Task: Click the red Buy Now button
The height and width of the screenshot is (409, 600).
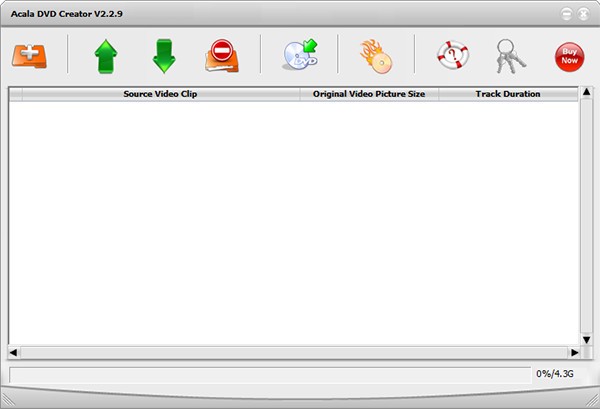Action: [x=569, y=57]
